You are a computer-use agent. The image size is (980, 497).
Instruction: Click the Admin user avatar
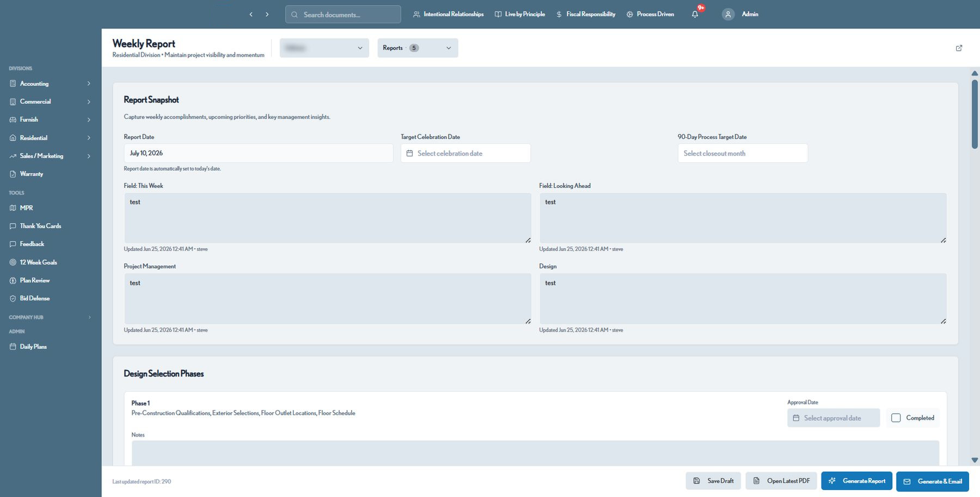728,14
